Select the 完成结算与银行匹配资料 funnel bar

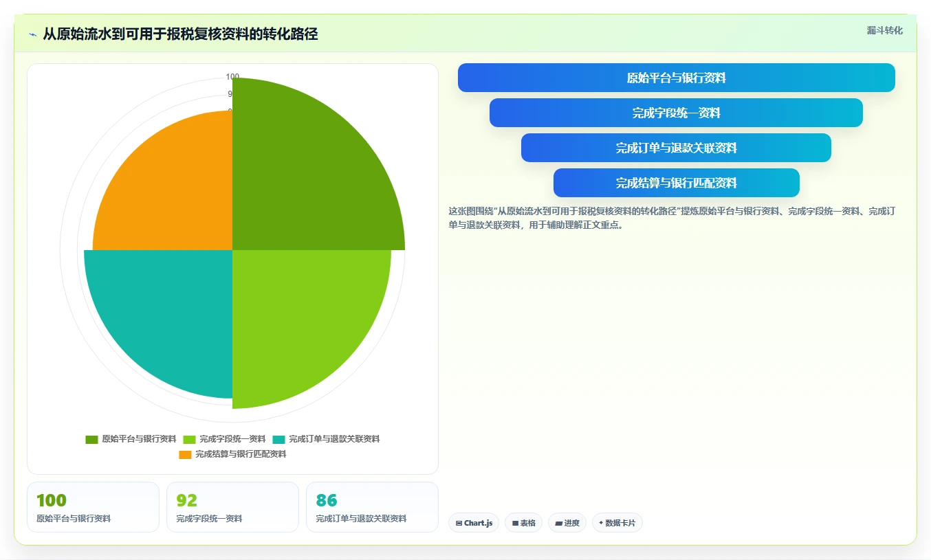[677, 183]
